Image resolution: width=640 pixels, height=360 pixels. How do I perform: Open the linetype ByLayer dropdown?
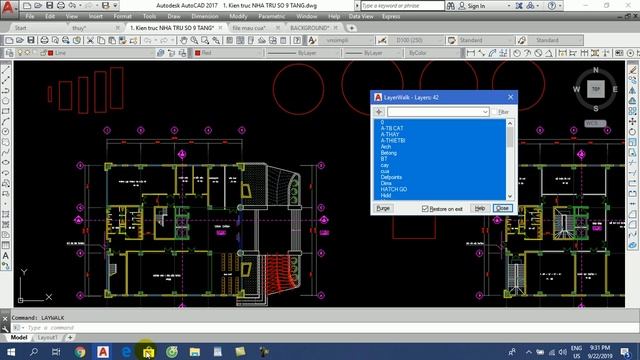303,53
